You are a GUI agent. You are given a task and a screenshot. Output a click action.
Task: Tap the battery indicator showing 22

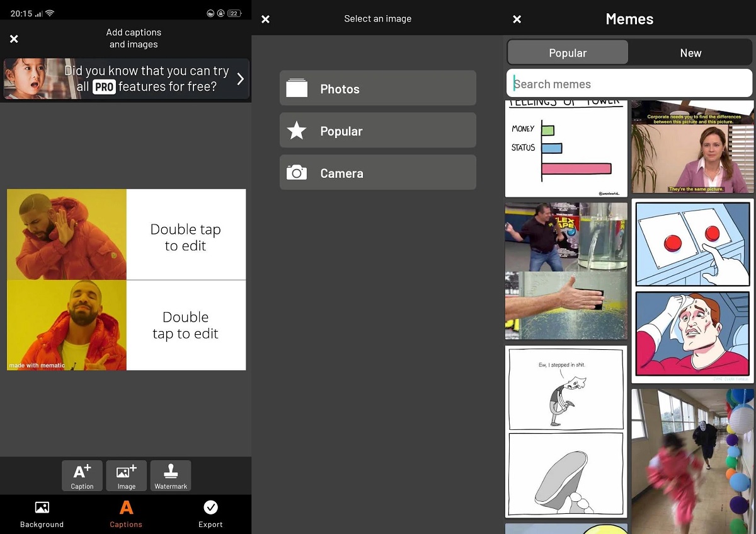(234, 13)
